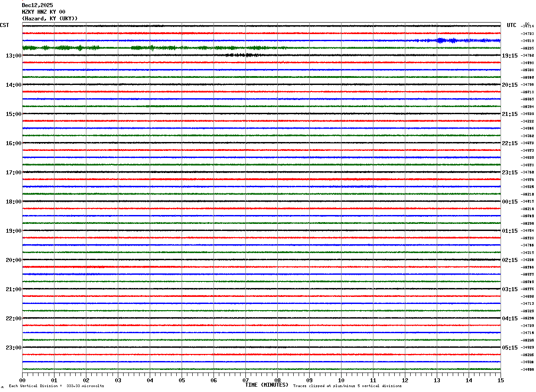The width and height of the screenshot is (536, 392).
Task: Click the 21:15 UTC time label
Action: pos(510,114)
